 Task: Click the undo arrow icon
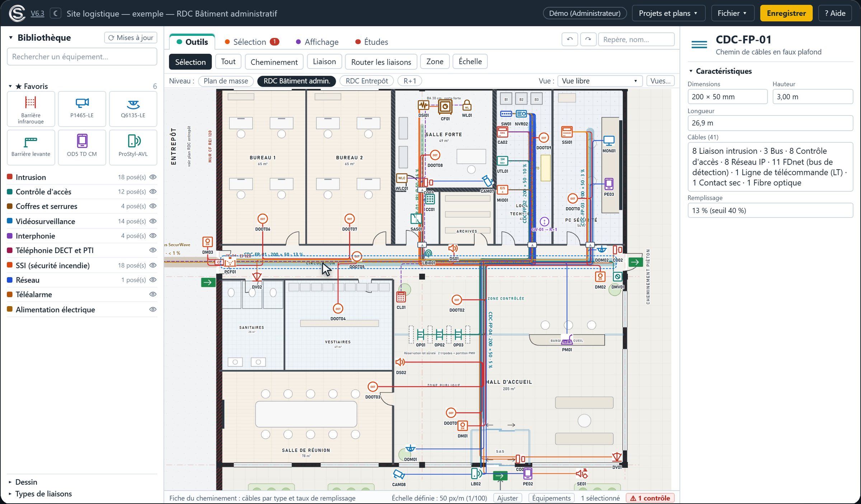[570, 39]
